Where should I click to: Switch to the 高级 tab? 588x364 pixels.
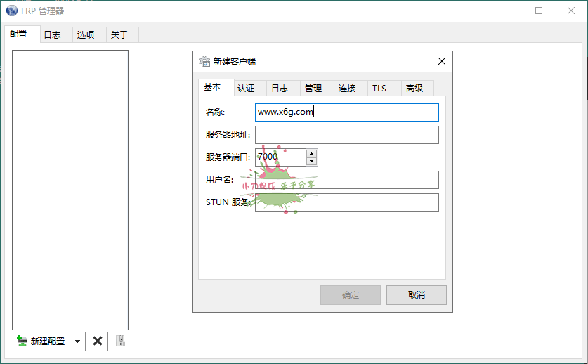pyautogui.click(x=414, y=88)
